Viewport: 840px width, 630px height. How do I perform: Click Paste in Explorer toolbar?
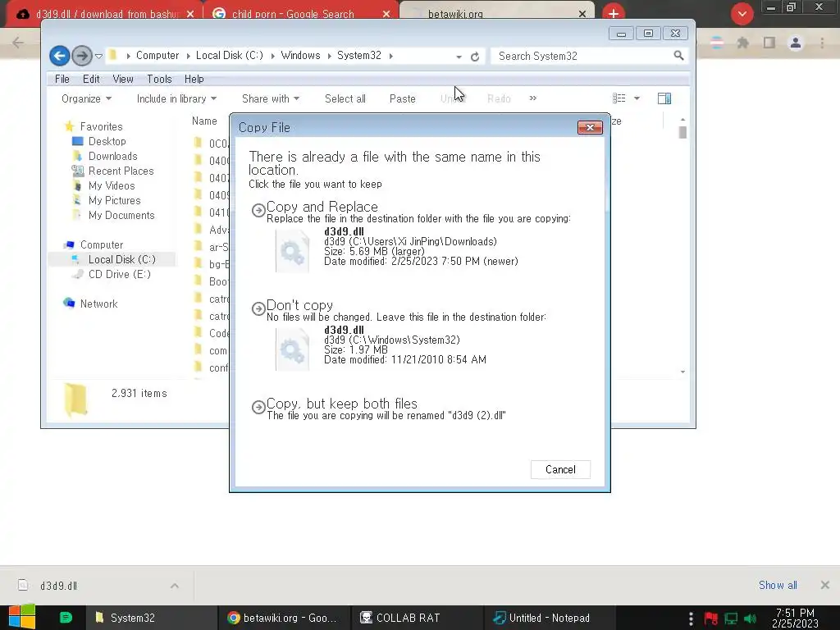[x=402, y=98]
